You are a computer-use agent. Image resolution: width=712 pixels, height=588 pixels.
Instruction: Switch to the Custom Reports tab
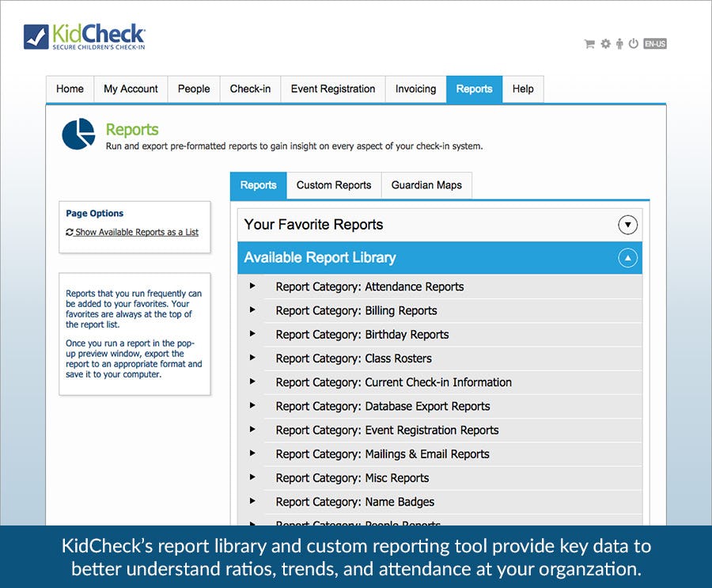(x=333, y=185)
